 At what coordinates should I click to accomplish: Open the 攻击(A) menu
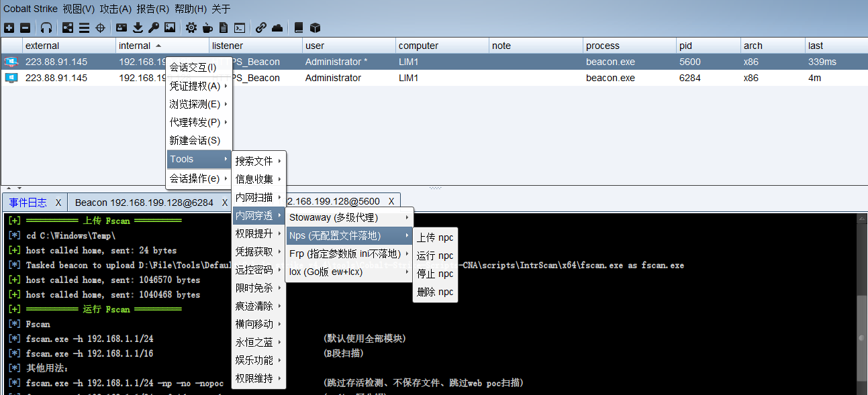pyautogui.click(x=115, y=9)
